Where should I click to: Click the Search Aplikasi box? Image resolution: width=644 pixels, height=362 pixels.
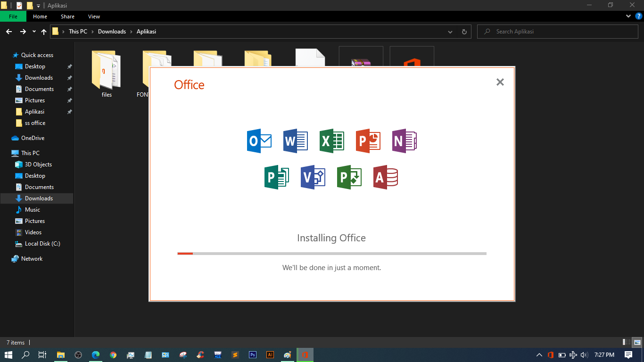coord(558,32)
